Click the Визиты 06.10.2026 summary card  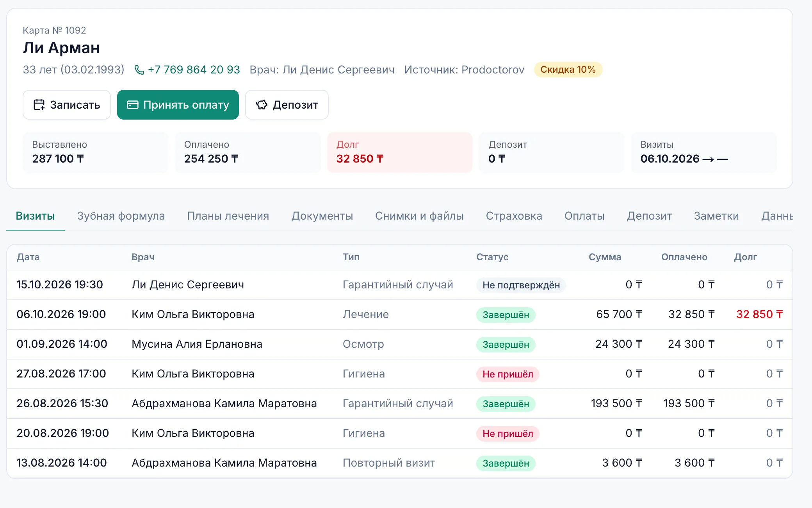click(704, 152)
